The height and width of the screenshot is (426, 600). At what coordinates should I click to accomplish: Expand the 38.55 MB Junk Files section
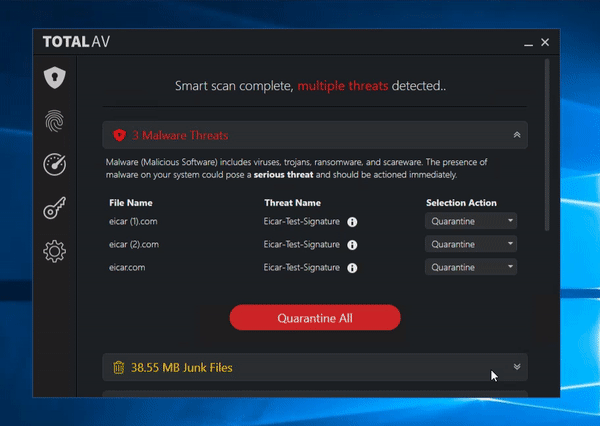pos(516,367)
